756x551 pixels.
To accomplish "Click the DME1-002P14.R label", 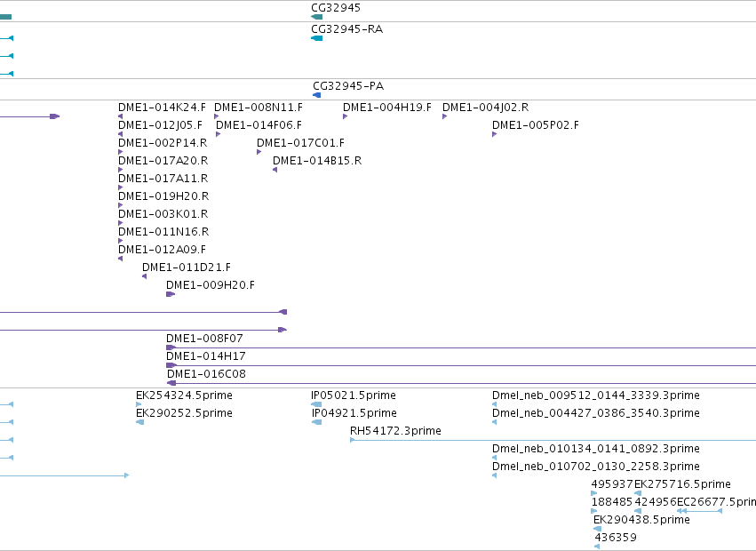I will pyautogui.click(x=163, y=143).
